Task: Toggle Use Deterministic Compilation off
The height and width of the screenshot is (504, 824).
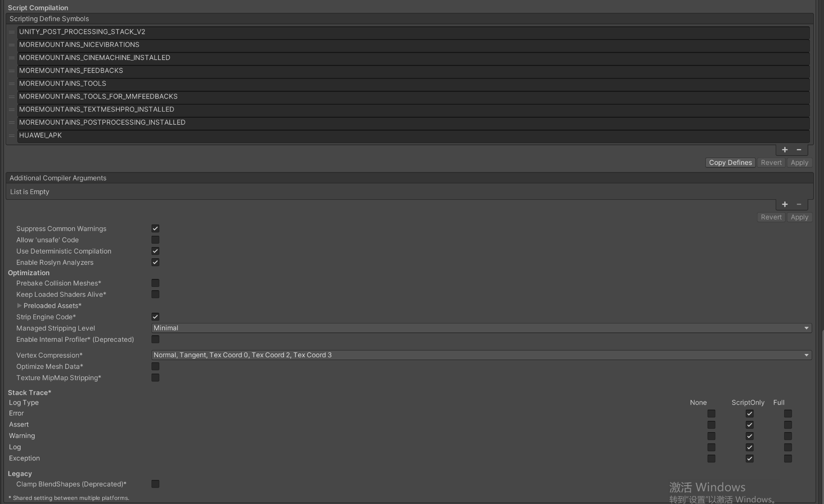Action: point(155,251)
